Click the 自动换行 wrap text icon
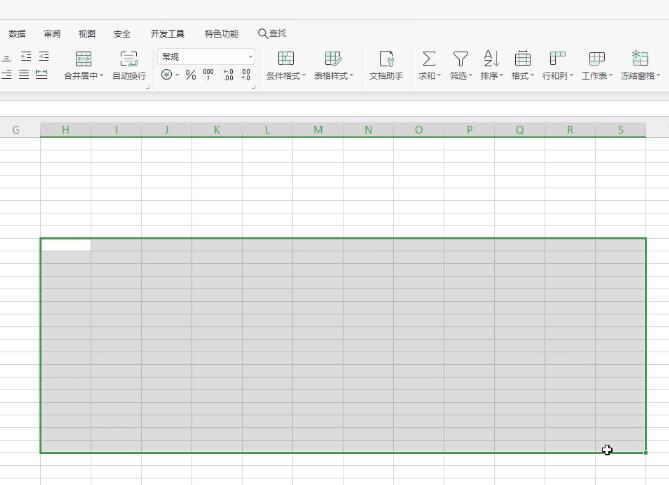The height and width of the screenshot is (485, 669). pyautogui.click(x=129, y=59)
